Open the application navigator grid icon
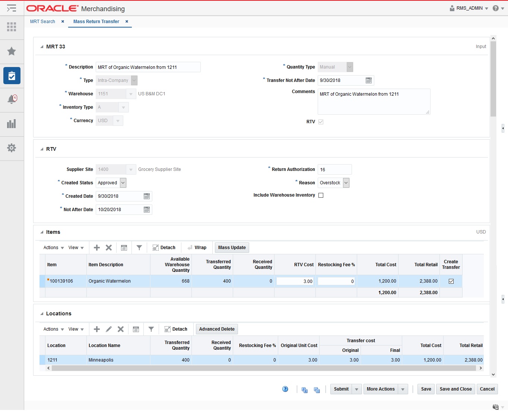Screen dimensions: 508x420 tap(12, 27)
